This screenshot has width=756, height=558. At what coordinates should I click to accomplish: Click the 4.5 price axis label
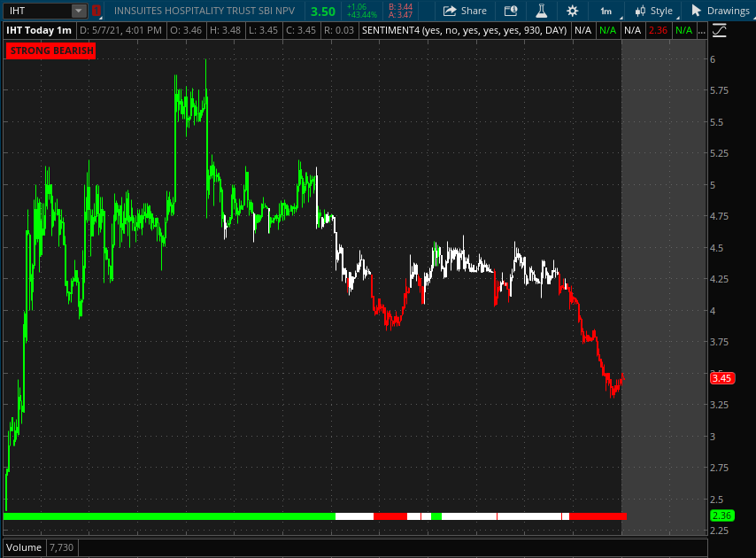[x=716, y=248]
